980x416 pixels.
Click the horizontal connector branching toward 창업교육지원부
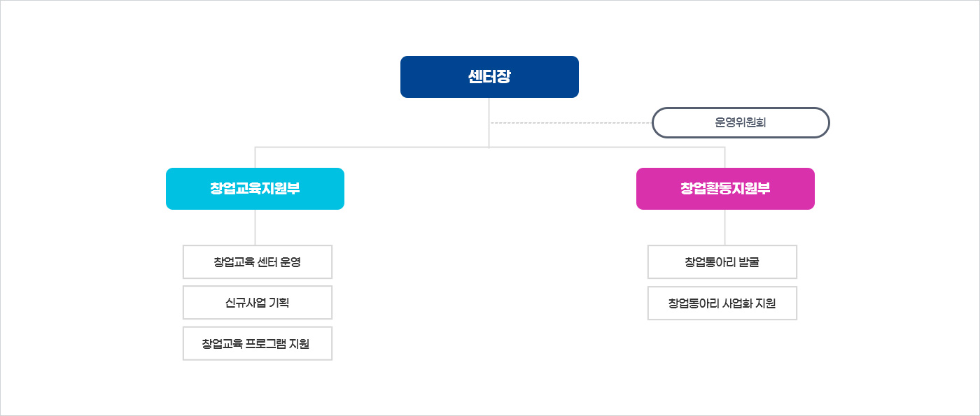371,148
